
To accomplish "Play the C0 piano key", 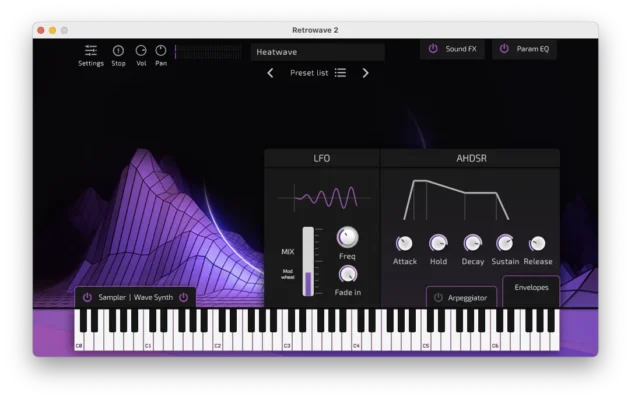I will pyautogui.click(x=79, y=343).
